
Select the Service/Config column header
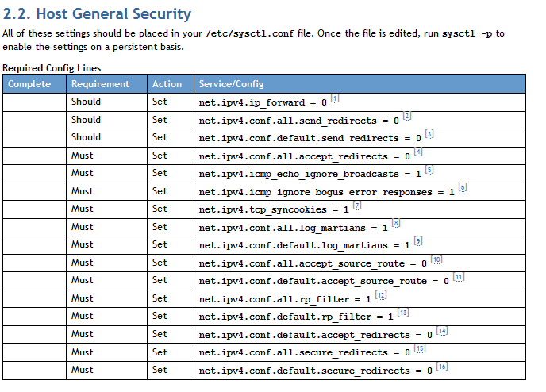[x=232, y=84]
